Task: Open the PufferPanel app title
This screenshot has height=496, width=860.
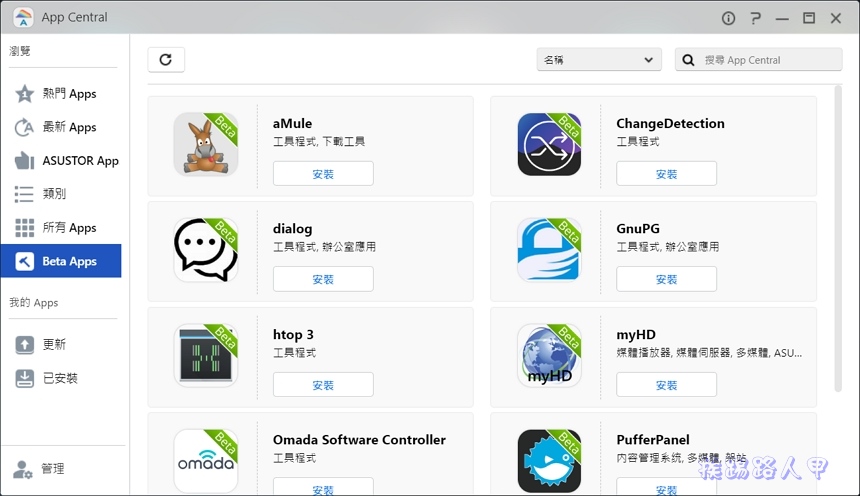Action: coord(653,440)
